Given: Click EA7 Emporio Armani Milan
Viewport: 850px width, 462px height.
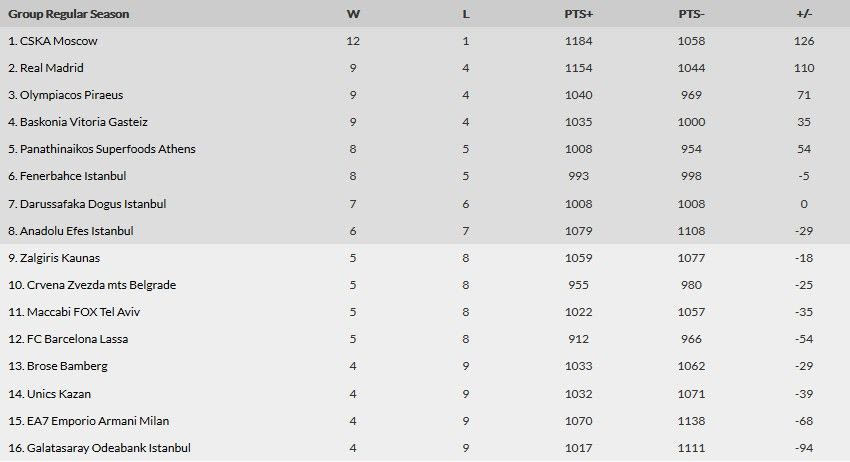Looking at the screenshot, I should (x=88, y=420).
